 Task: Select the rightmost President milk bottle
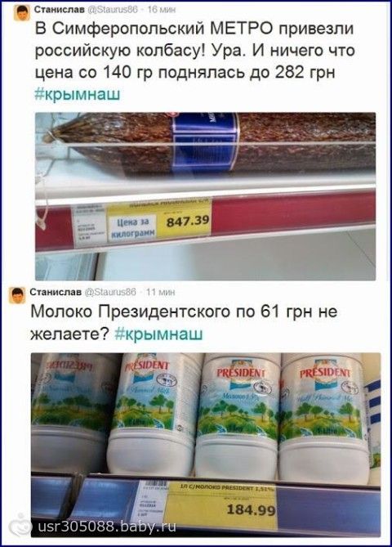324,417
